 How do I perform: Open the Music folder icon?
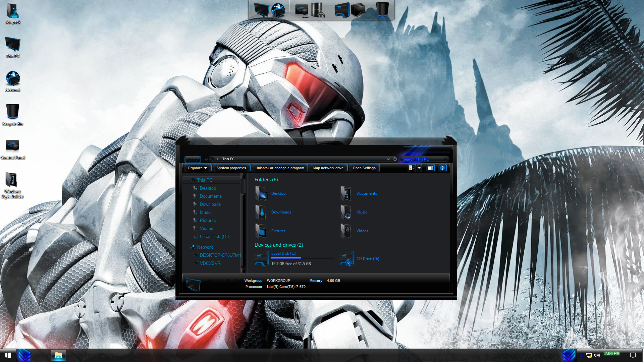pyautogui.click(x=346, y=212)
